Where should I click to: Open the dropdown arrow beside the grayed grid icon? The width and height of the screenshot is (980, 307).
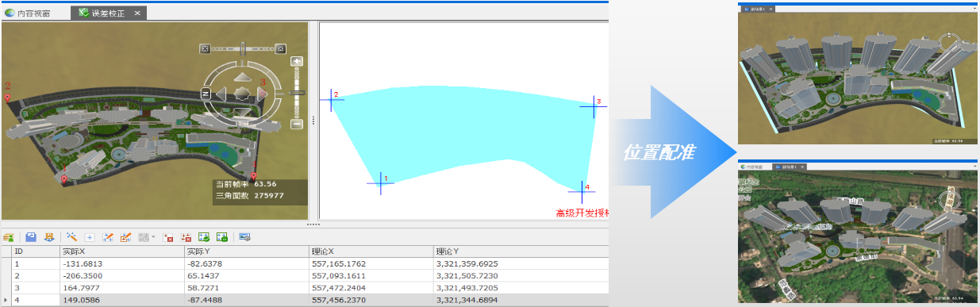[153, 236]
